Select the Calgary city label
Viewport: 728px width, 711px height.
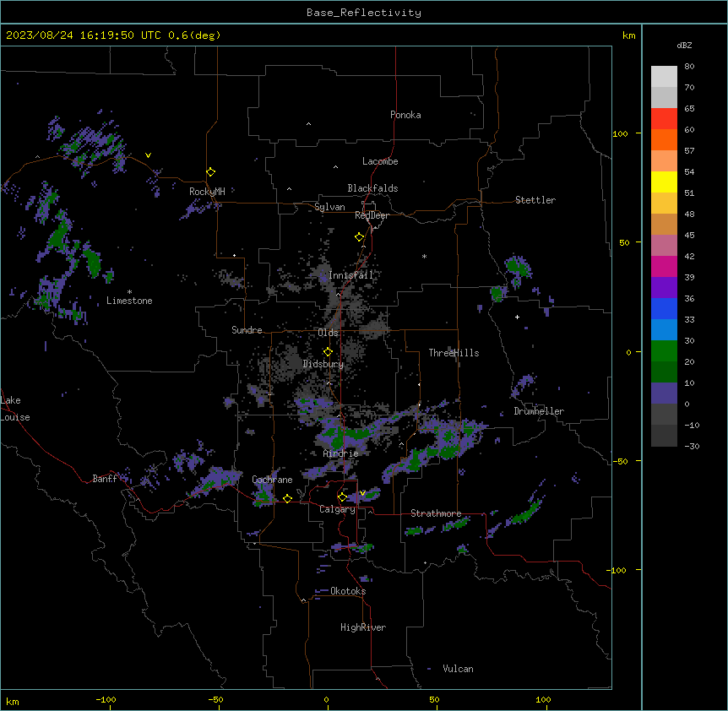pyautogui.click(x=337, y=509)
